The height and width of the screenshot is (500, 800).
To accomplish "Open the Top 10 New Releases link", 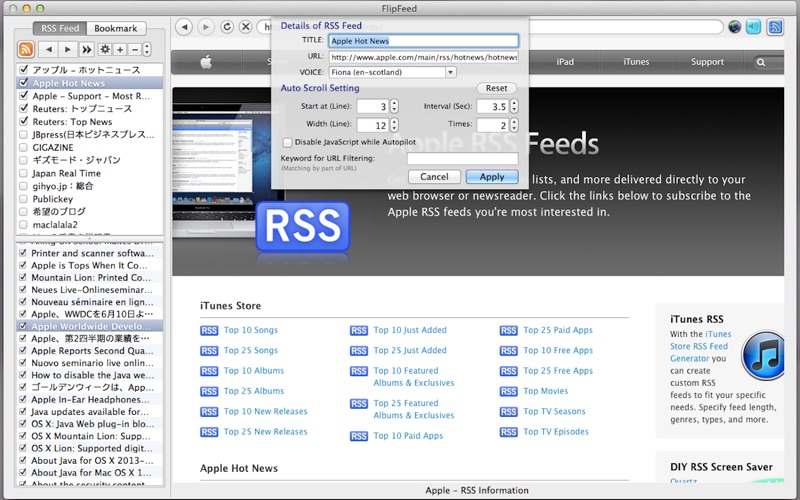I will (x=265, y=411).
